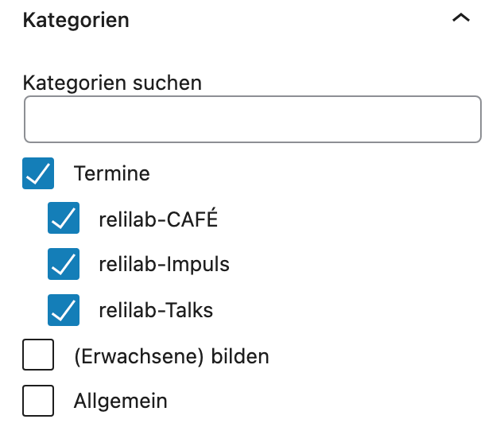Select the relilab-CAFÉ label text
The image size is (504, 423).
click(x=158, y=219)
